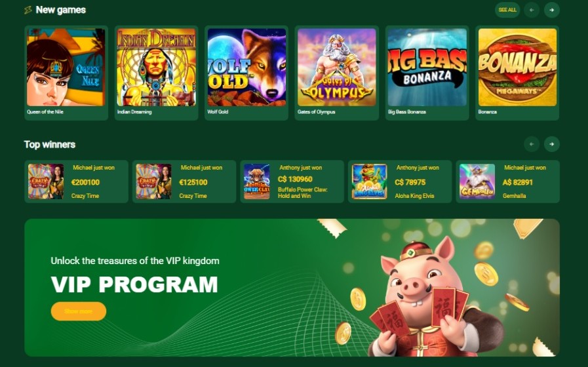Click the Gates of Olympus title link

point(316,111)
